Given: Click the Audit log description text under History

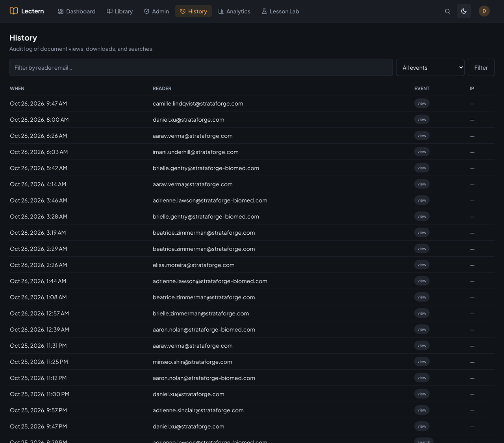Looking at the screenshot, I should point(82,49).
